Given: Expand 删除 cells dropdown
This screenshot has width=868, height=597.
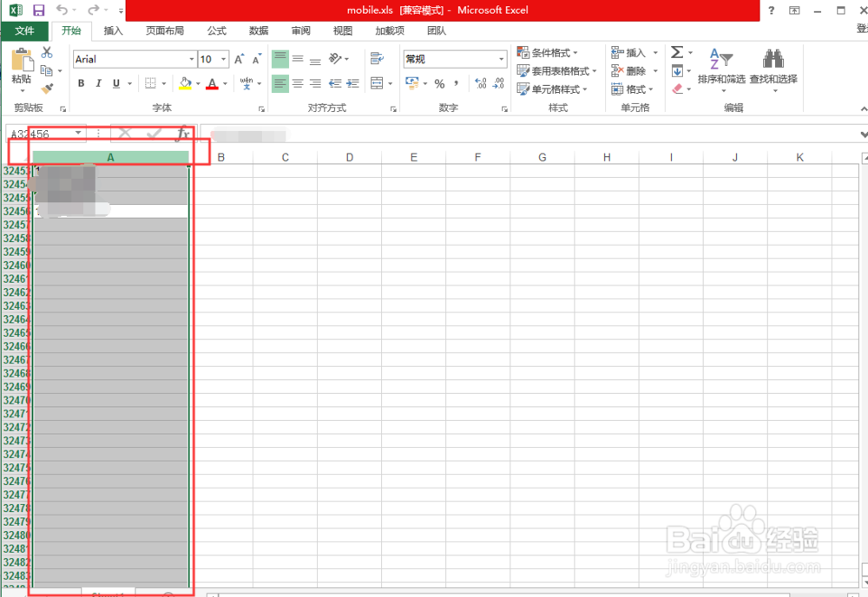Looking at the screenshot, I should 655,71.
